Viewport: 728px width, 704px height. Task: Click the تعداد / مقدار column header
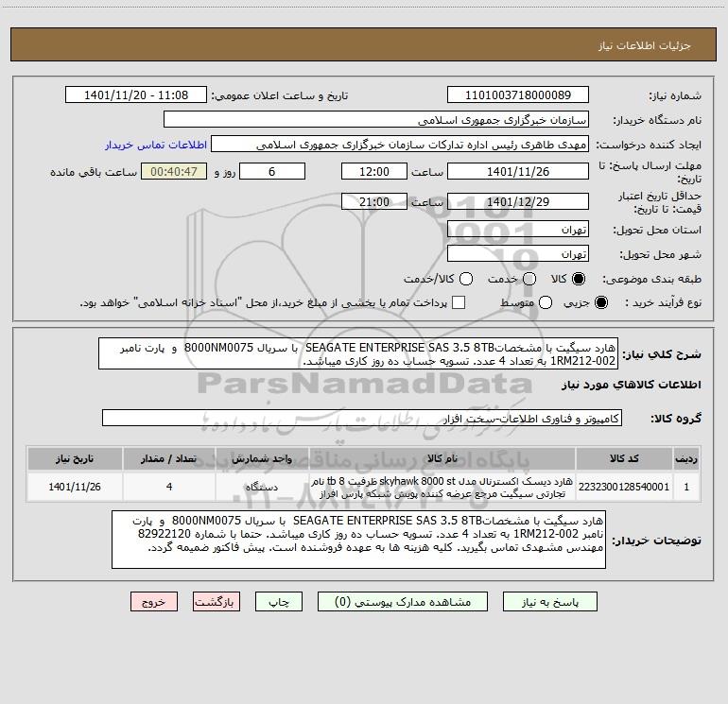point(169,459)
